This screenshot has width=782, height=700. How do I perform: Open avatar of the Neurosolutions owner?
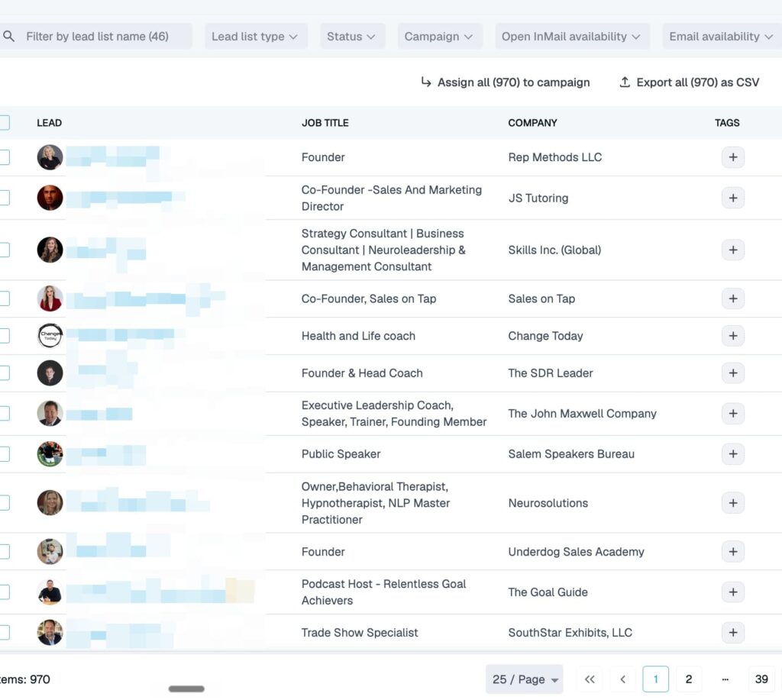click(50, 502)
